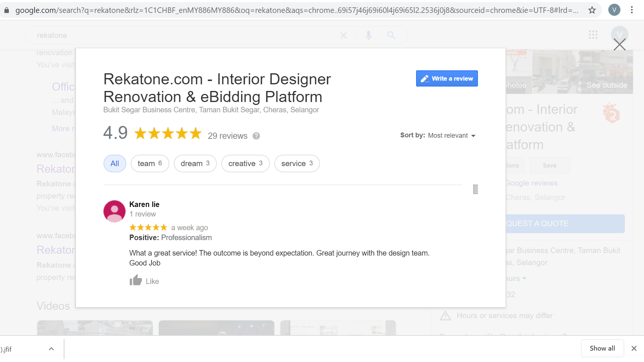Filter reviews by the team chip
644x362 pixels.
(x=150, y=164)
